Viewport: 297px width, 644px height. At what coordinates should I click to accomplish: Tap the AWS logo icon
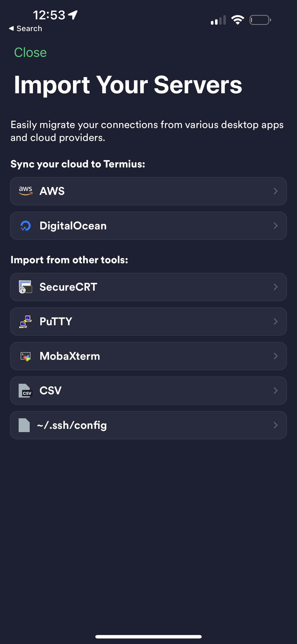[26, 191]
